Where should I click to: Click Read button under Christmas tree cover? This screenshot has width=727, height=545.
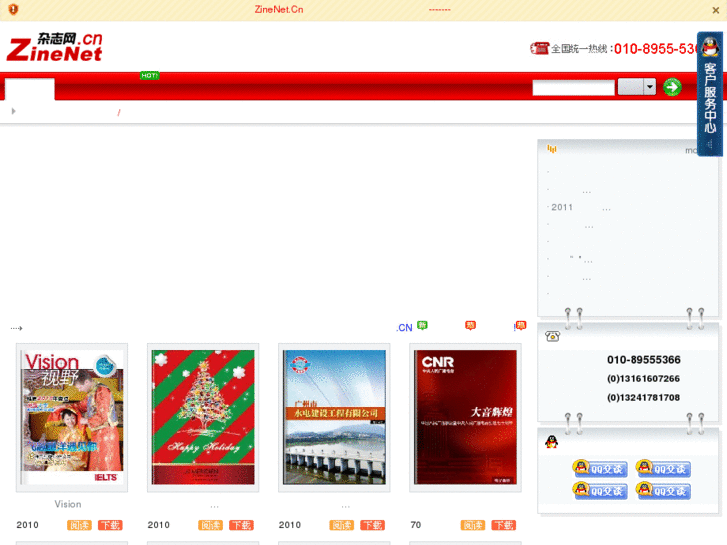(x=210, y=525)
